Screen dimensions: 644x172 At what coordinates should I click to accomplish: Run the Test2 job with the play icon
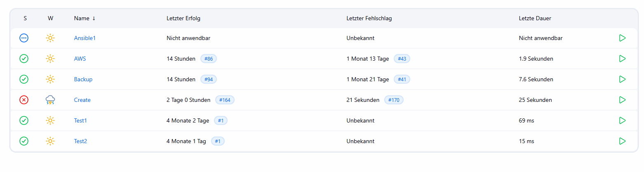(622, 141)
